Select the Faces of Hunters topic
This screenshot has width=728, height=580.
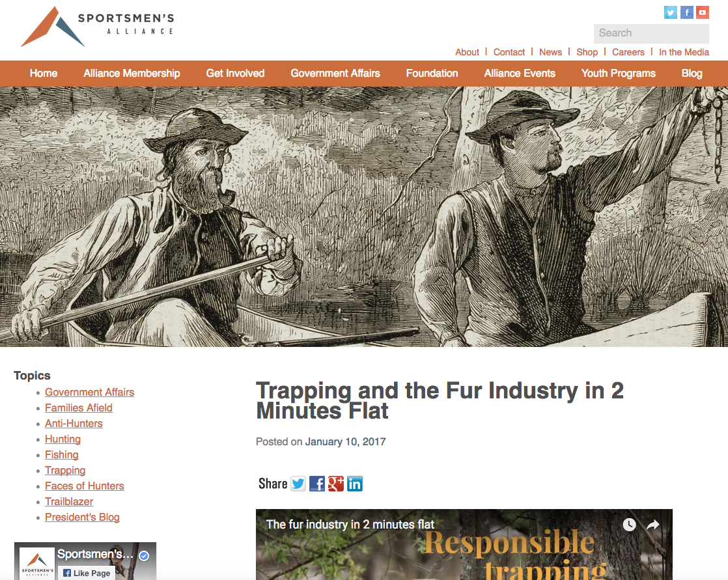coord(85,486)
